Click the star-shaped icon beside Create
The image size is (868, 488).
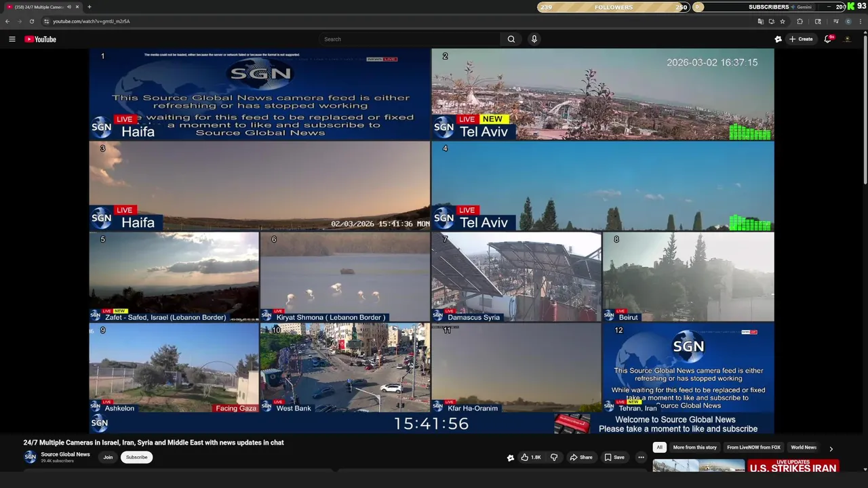coord(778,39)
